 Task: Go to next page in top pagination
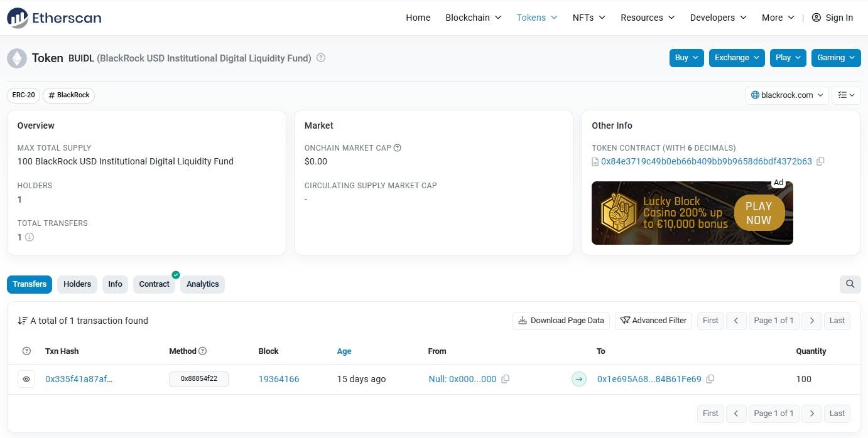point(811,321)
